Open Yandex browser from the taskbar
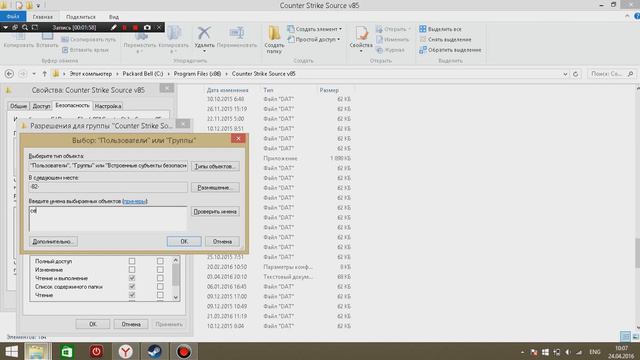Screen dimensions: 640x360 click(x=126, y=351)
